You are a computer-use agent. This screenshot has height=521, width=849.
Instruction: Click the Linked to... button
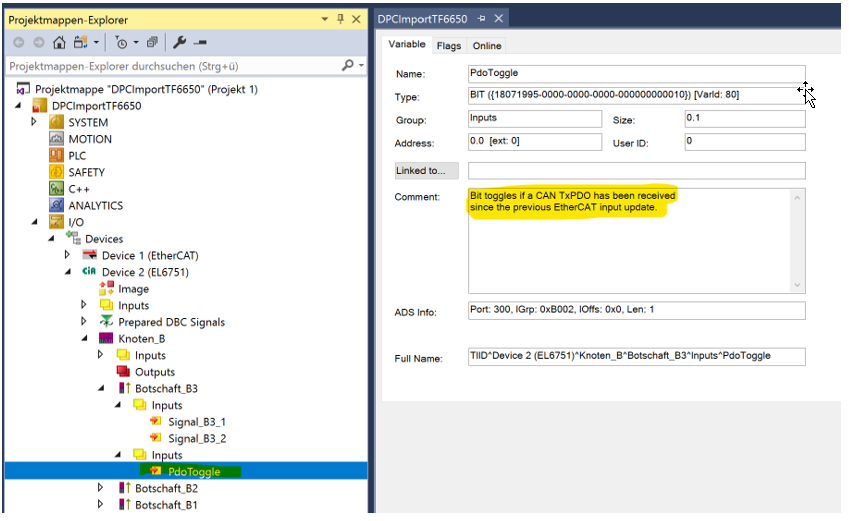[x=426, y=171]
